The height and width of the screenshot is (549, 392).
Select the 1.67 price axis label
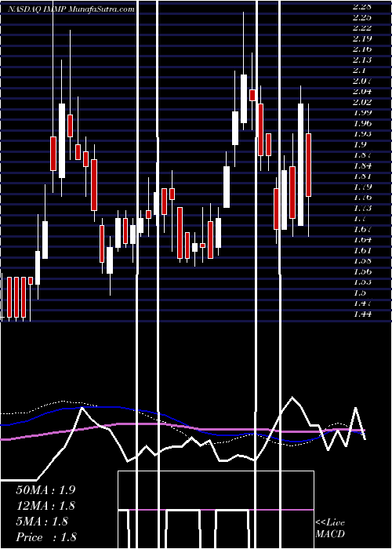362,229
